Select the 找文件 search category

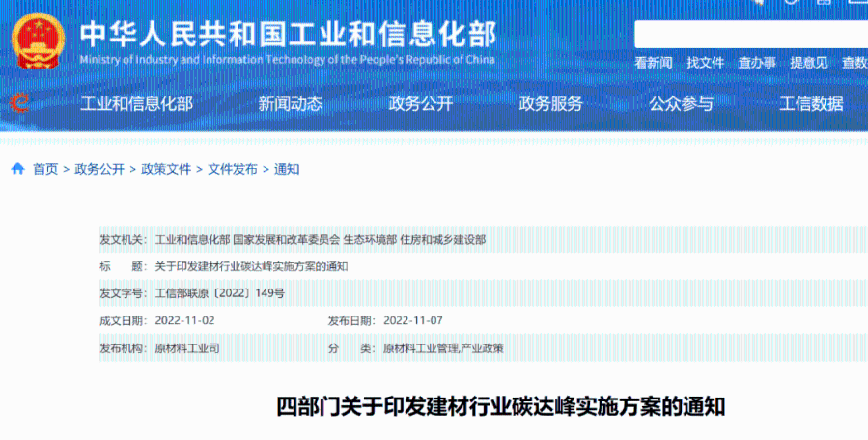705,63
